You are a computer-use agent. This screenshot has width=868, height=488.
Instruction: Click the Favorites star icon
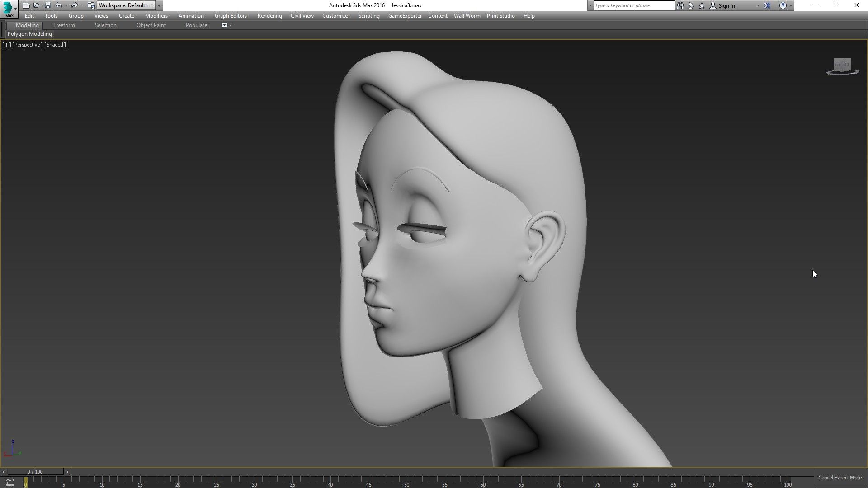click(702, 5)
